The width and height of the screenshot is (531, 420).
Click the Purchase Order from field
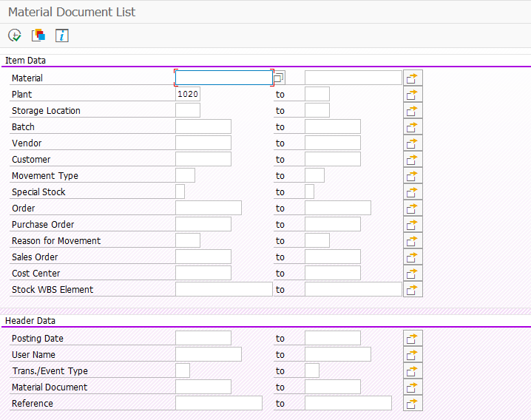click(x=203, y=224)
